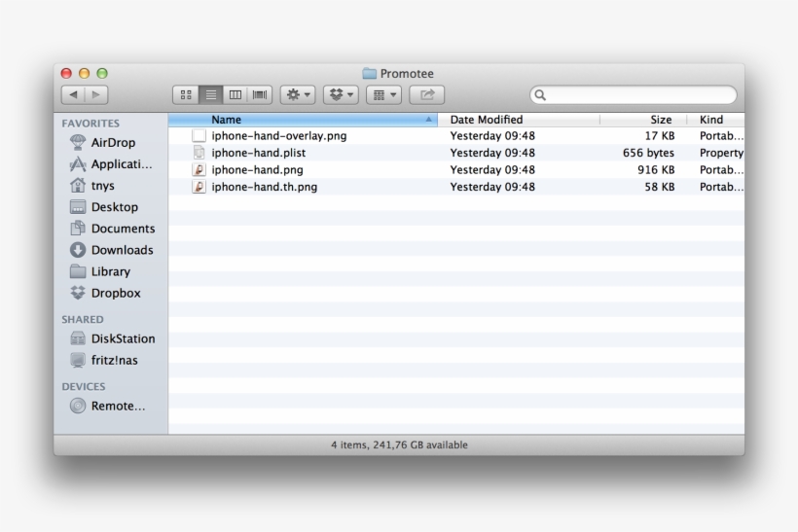Image resolution: width=798 pixels, height=532 pixels.
Task: Open the gear Action menu
Action: pos(298,95)
